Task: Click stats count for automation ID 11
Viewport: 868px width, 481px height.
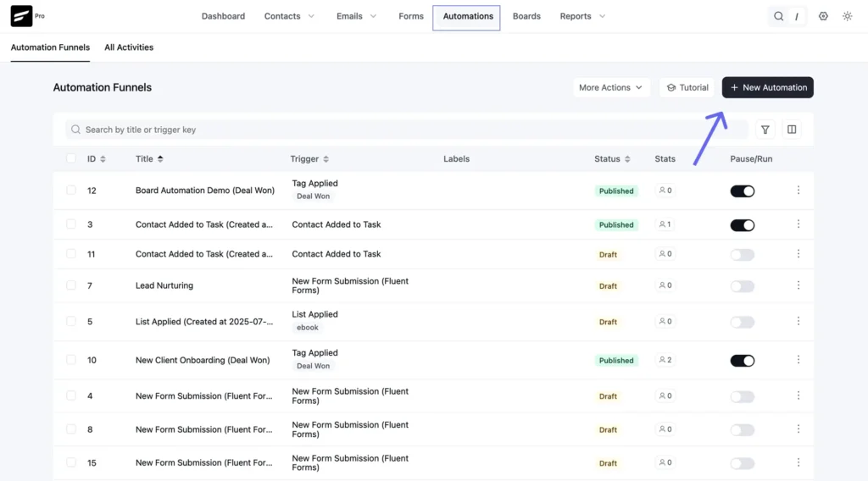Action: (665, 254)
